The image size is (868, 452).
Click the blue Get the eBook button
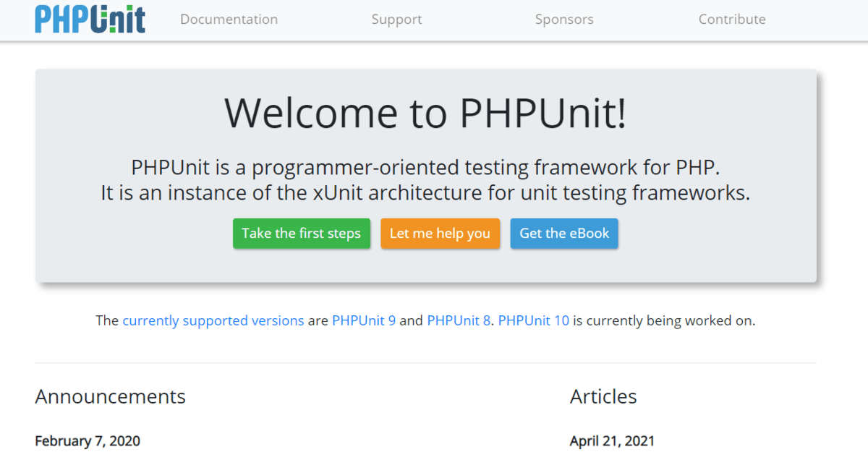pyautogui.click(x=564, y=234)
